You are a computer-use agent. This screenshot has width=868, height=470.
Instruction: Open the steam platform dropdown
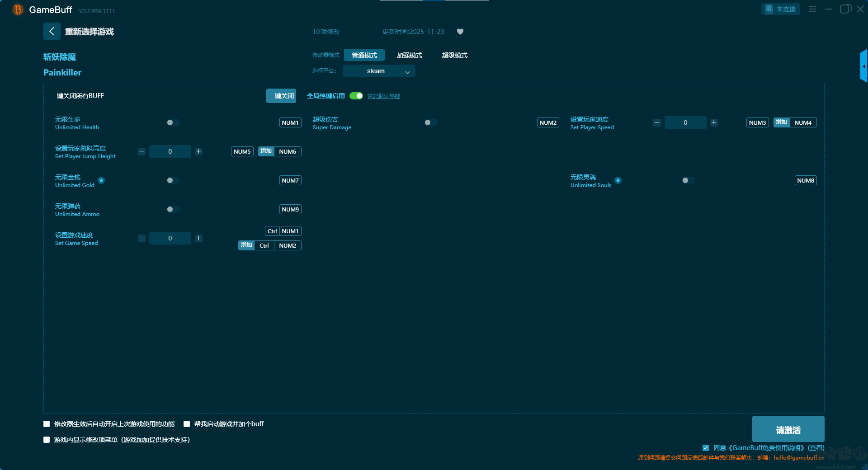click(379, 71)
